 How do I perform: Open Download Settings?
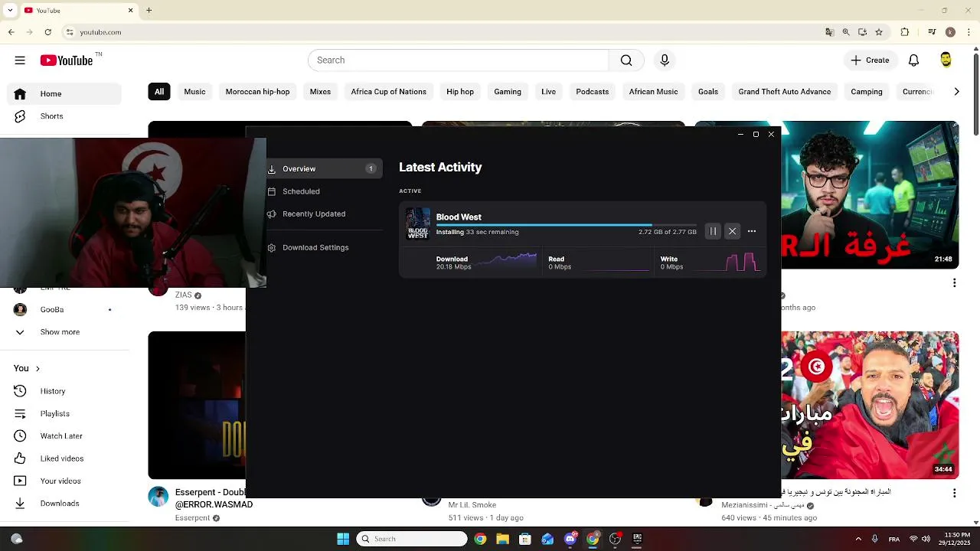pos(315,247)
